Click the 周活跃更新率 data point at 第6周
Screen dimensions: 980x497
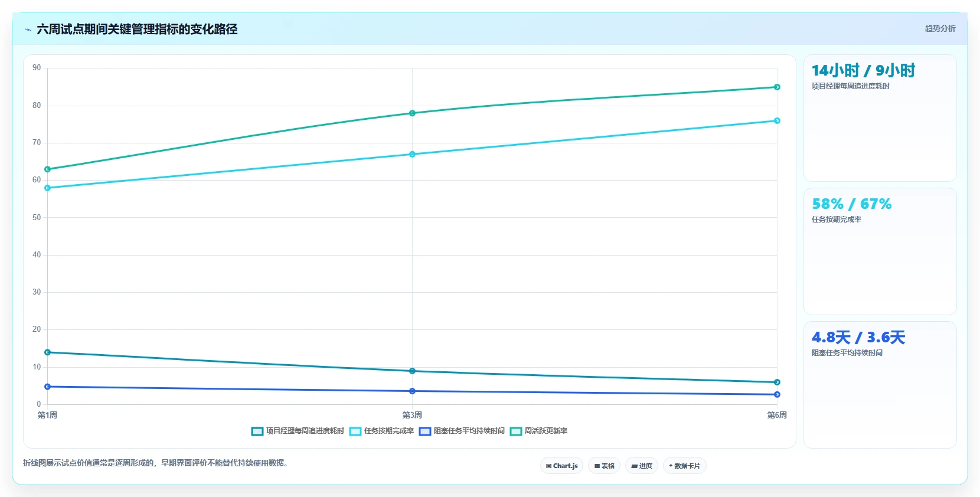777,87
